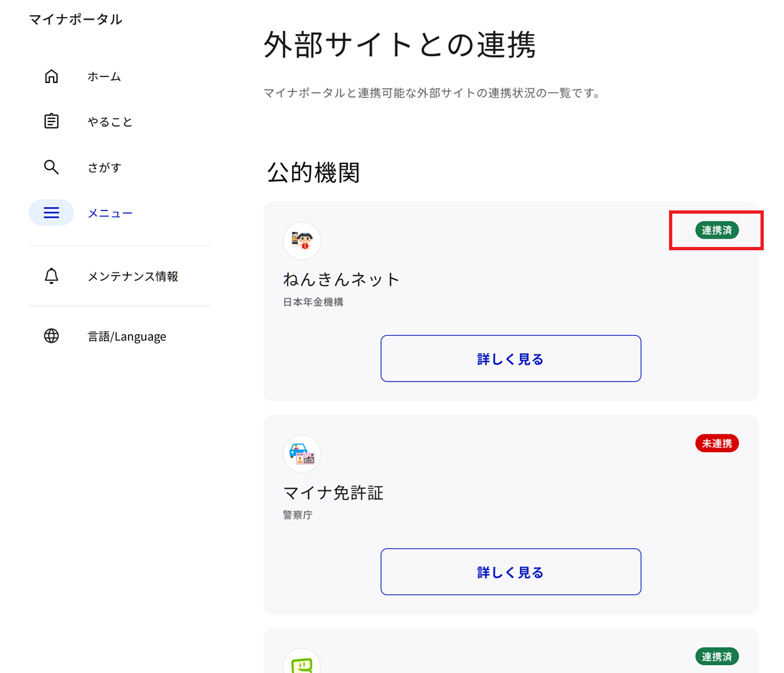The height and width of the screenshot is (673, 784).
Task: Click 詳しく見る for ねんきんネット
Action: pos(511,359)
